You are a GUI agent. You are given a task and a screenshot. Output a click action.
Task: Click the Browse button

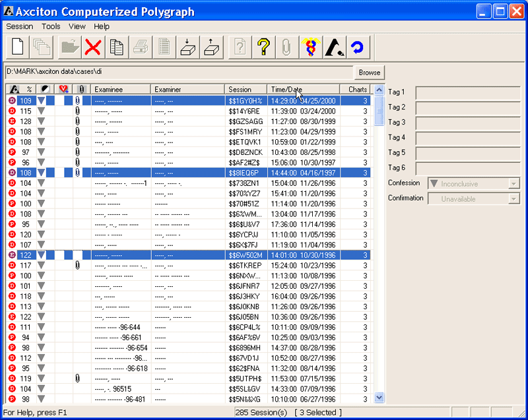point(370,73)
